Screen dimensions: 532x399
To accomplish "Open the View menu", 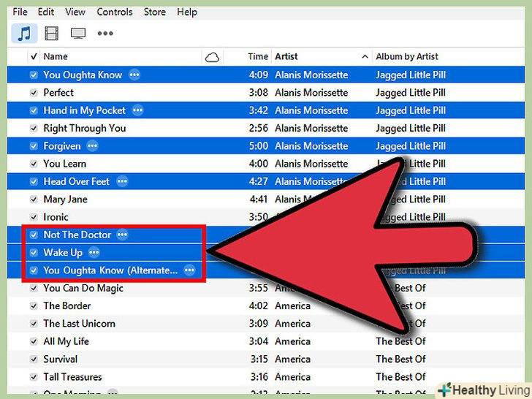I will coord(75,12).
